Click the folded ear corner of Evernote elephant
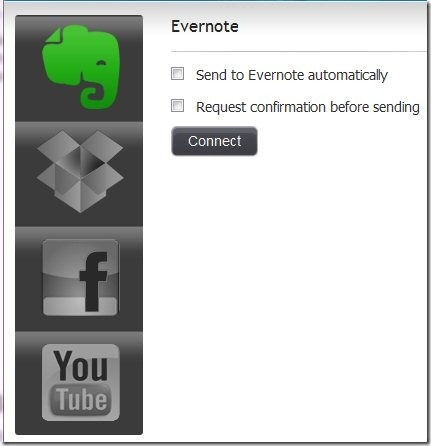This screenshot has height=446, width=431. [x=53, y=36]
